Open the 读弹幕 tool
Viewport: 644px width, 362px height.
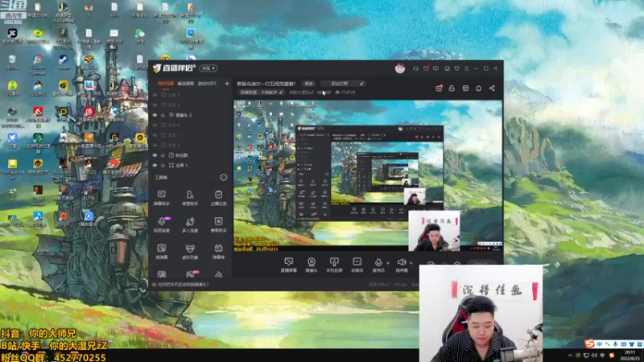[162, 251]
